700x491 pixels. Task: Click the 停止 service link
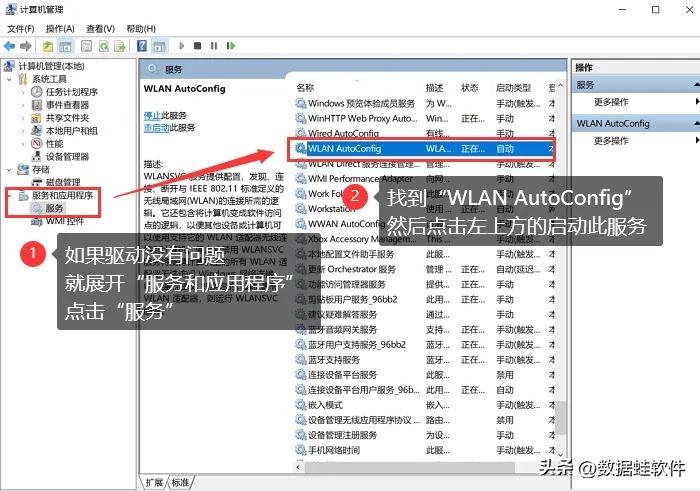click(152, 116)
